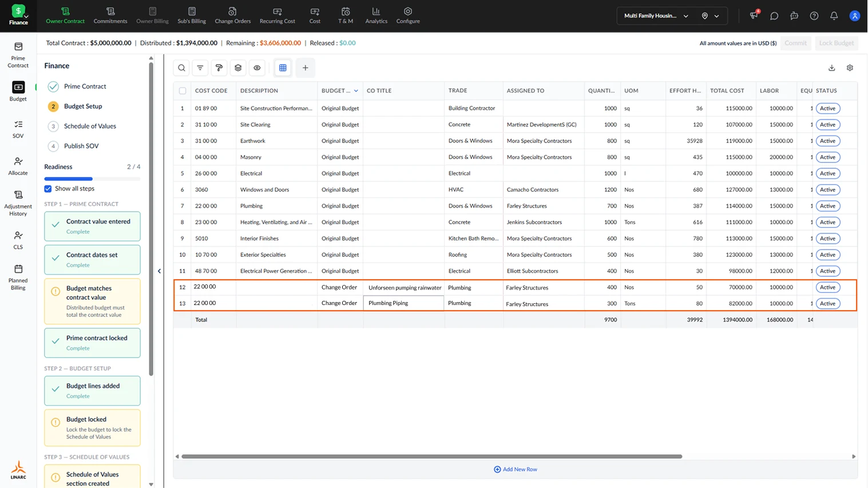Open the Commitments tab
This screenshot has width=868, height=488.
[x=110, y=15]
